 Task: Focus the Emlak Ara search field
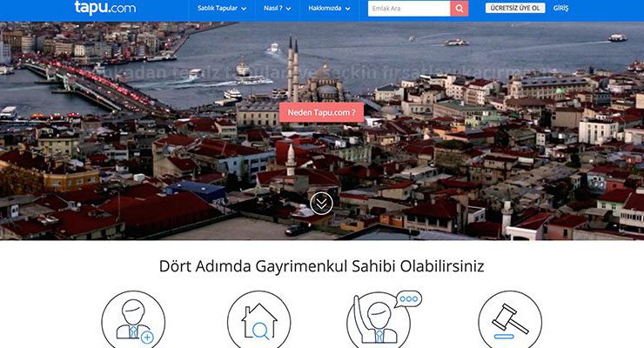pyautogui.click(x=409, y=8)
